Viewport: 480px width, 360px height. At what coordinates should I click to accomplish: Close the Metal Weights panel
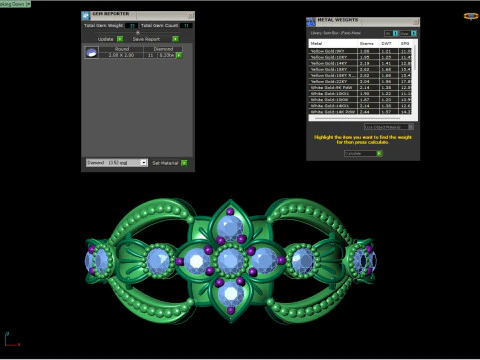point(416,22)
